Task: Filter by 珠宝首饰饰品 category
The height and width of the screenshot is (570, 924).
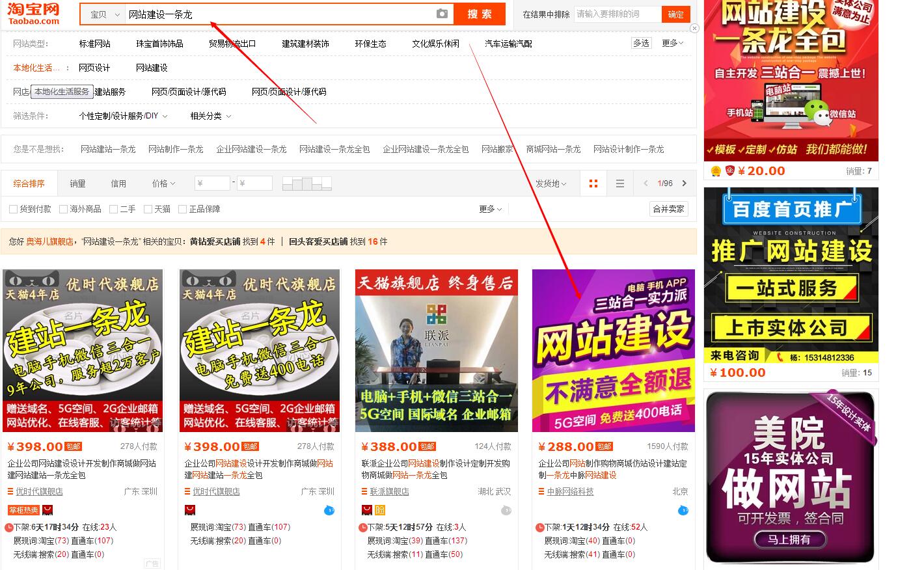Action: pyautogui.click(x=159, y=44)
